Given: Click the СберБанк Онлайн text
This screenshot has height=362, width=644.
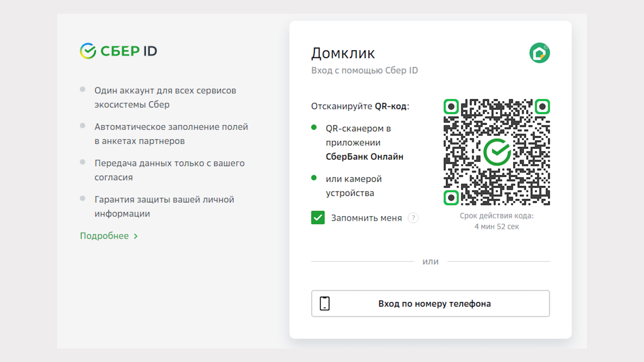Looking at the screenshot, I should (365, 157).
